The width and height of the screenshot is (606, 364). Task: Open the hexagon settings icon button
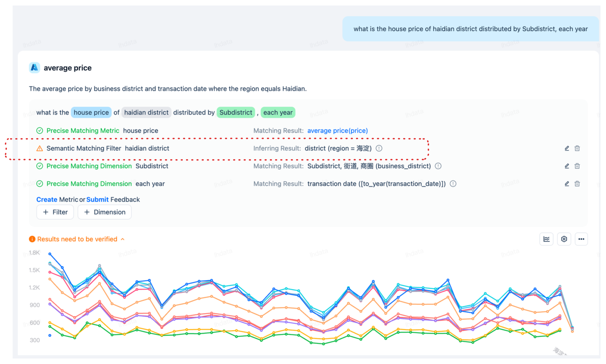[564, 239]
